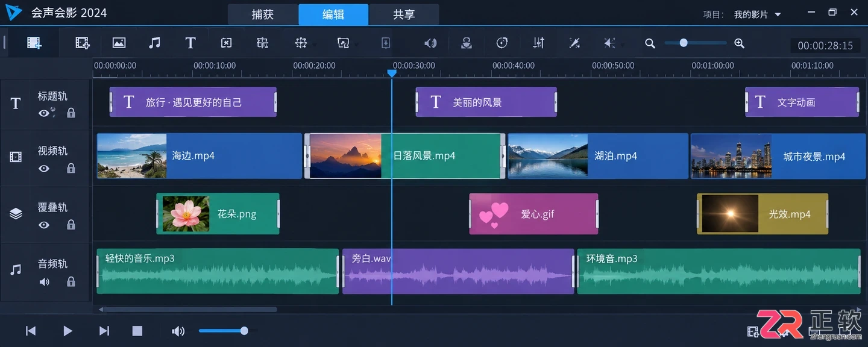
Task: Click the sparkle effects icon in toolbar
Action: coord(610,43)
